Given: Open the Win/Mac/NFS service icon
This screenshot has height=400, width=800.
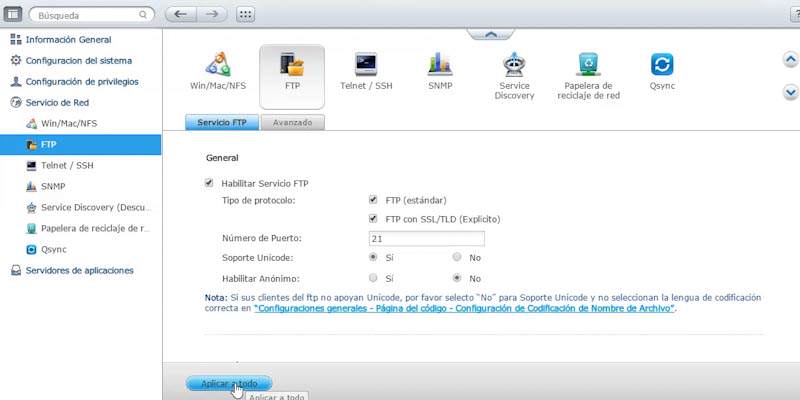Looking at the screenshot, I should pos(218,71).
